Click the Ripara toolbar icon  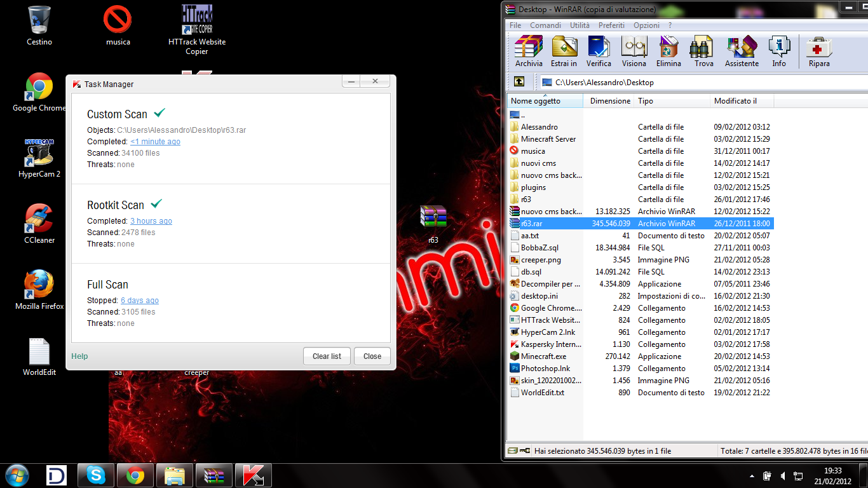tap(819, 51)
